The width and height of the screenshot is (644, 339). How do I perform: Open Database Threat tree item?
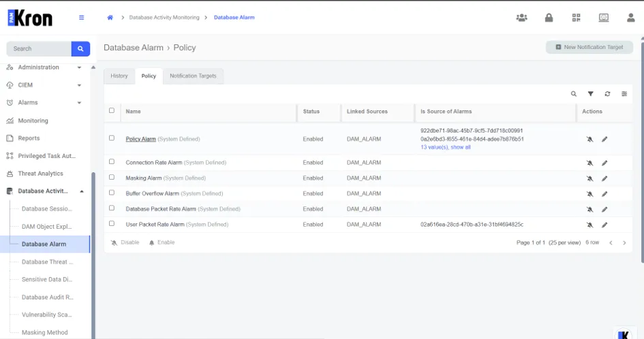pyautogui.click(x=47, y=262)
